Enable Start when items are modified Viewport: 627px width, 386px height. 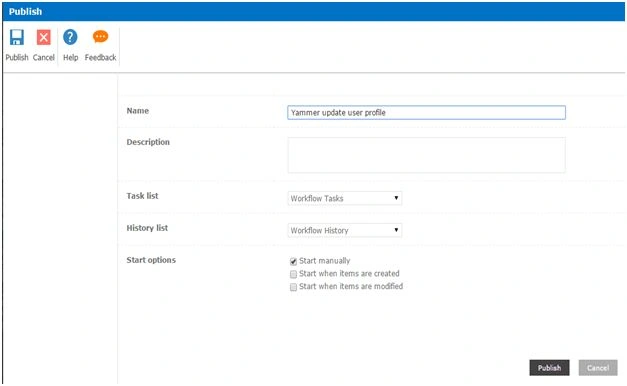click(293, 287)
